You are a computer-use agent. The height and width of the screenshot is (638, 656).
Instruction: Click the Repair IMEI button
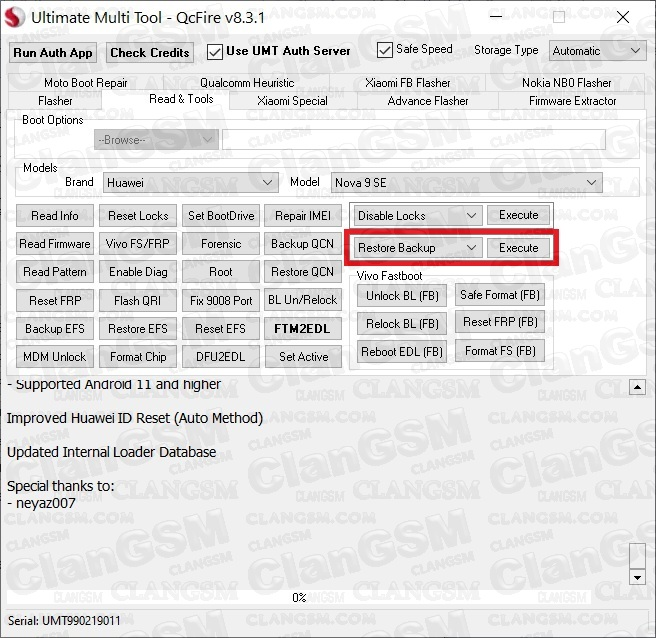tap(303, 216)
